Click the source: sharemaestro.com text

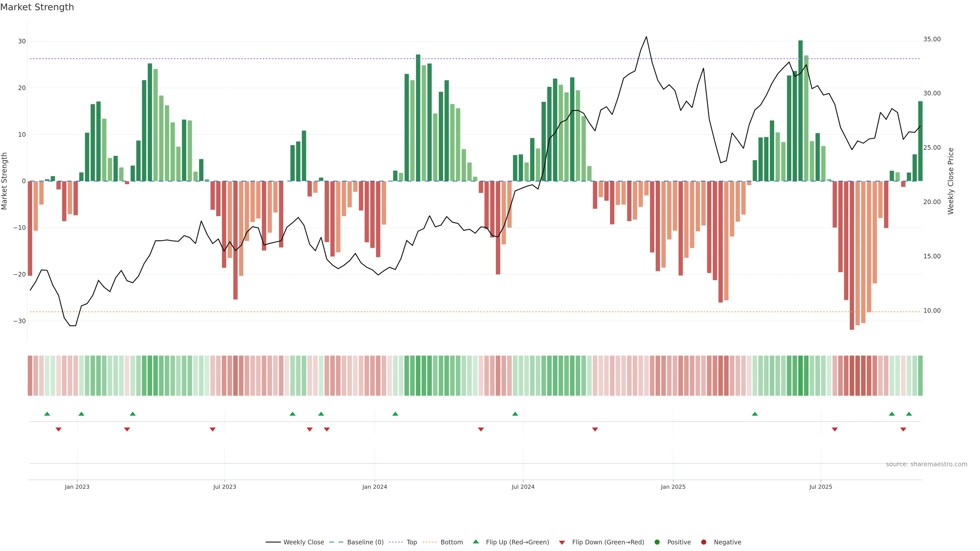click(x=926, y=464)
